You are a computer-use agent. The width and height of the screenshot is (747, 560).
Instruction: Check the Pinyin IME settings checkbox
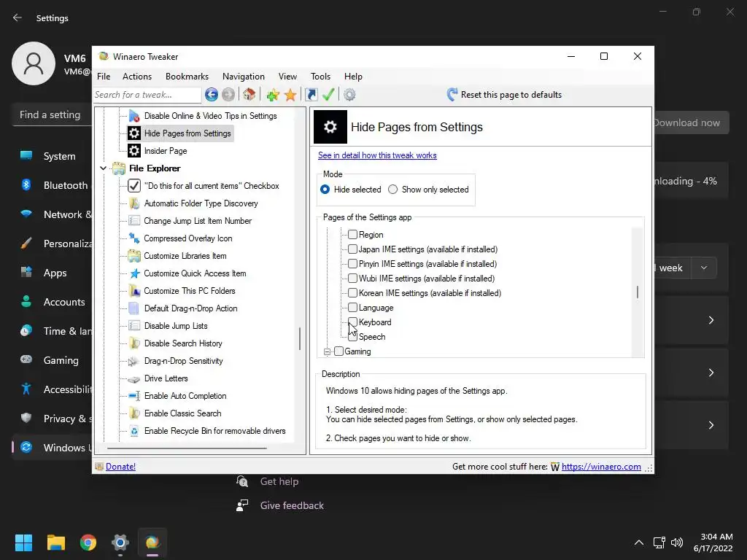[x=352, y=263]
